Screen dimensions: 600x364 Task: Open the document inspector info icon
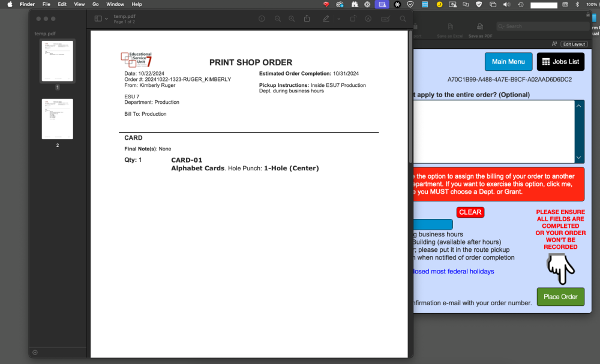point(262,19)
